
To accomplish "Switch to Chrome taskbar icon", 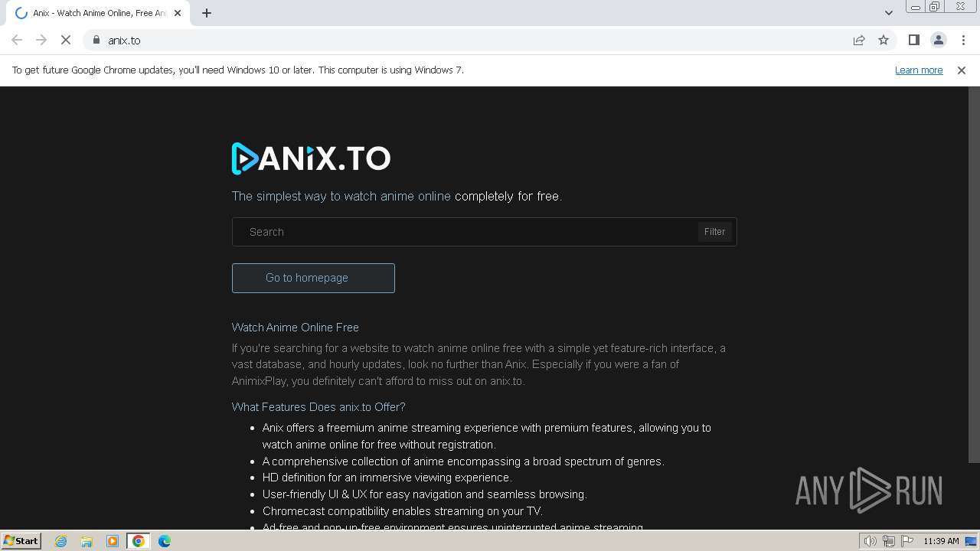I will pyautogui.click(x=139, y=541).
